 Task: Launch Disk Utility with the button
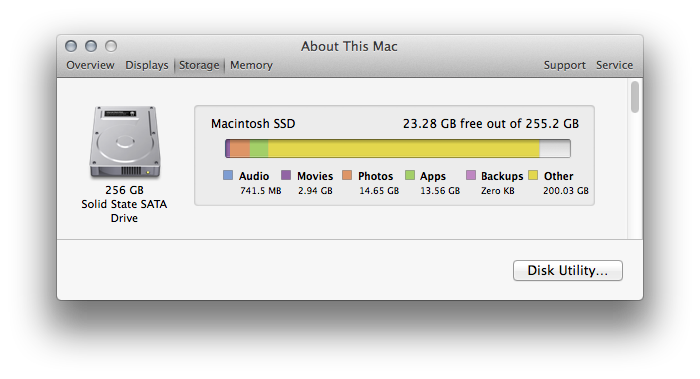567,271
